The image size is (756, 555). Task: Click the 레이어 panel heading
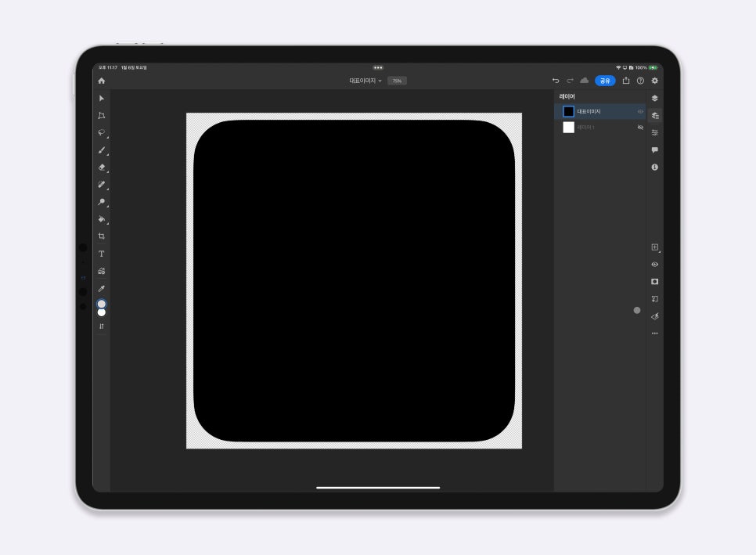(x=567, y=96)
